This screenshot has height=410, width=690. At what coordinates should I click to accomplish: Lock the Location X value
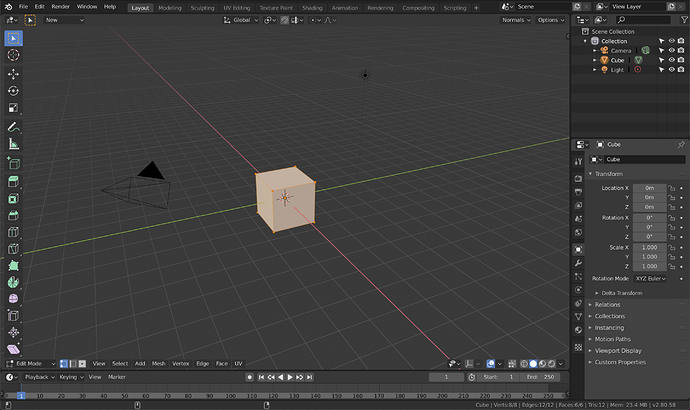672,188
